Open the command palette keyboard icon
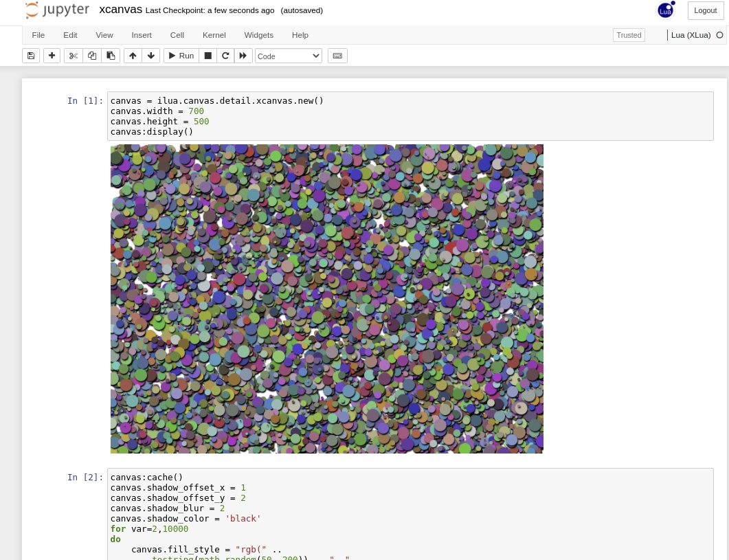 click(x=337, y=56)
